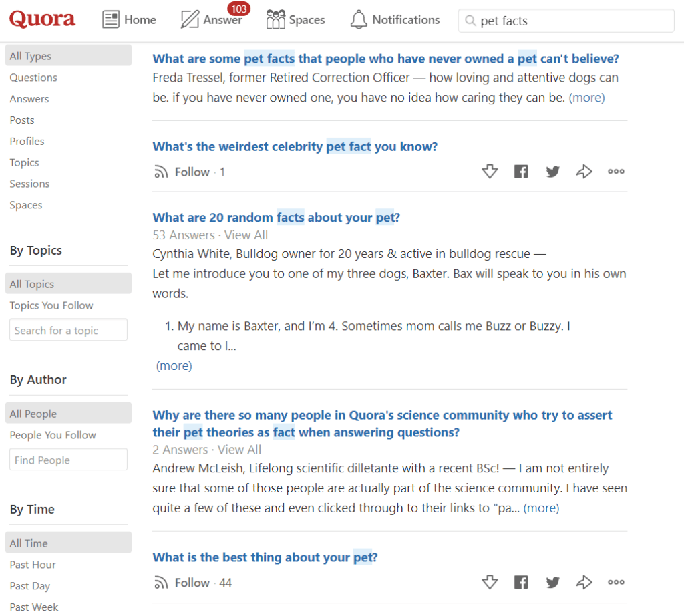
Task: Open question about 20 random facts about your pet
Action: click(x=276, y=218)
